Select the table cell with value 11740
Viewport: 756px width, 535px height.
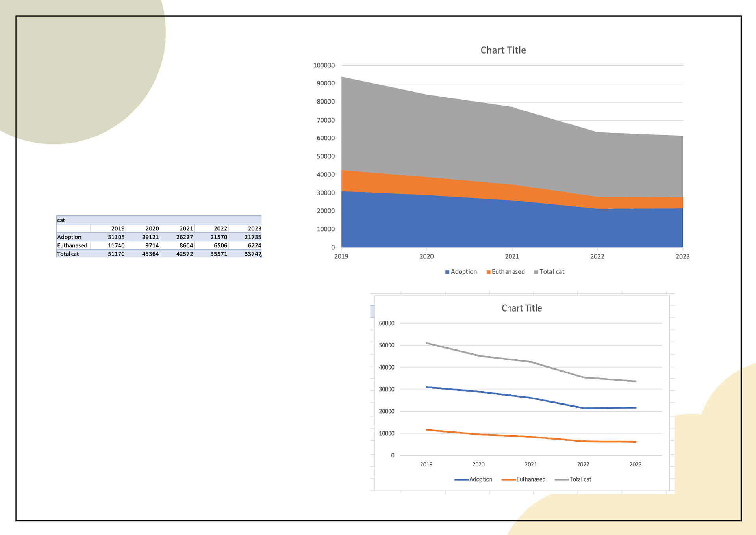[108, 245]
